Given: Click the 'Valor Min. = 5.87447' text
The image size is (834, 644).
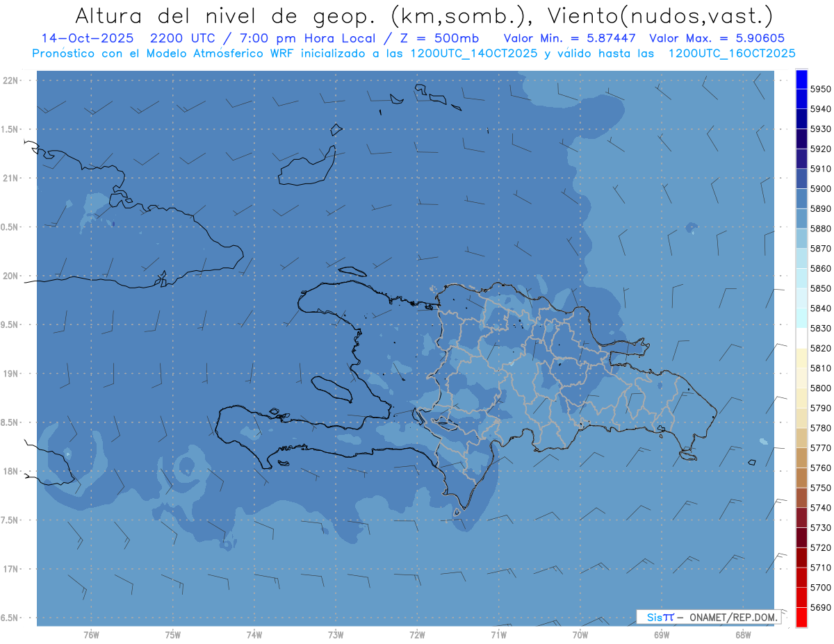Looking at the screenshot, I should (570, 38).
